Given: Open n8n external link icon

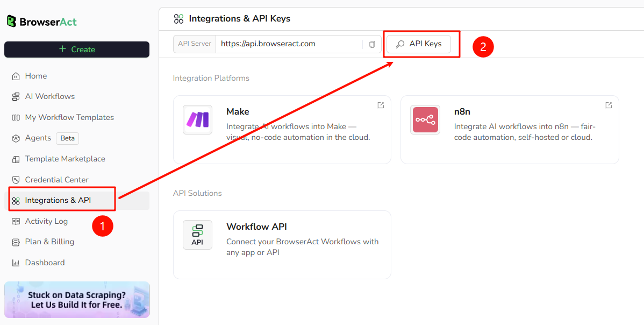Looking at the screenshot, I should (x=609, y=105).
